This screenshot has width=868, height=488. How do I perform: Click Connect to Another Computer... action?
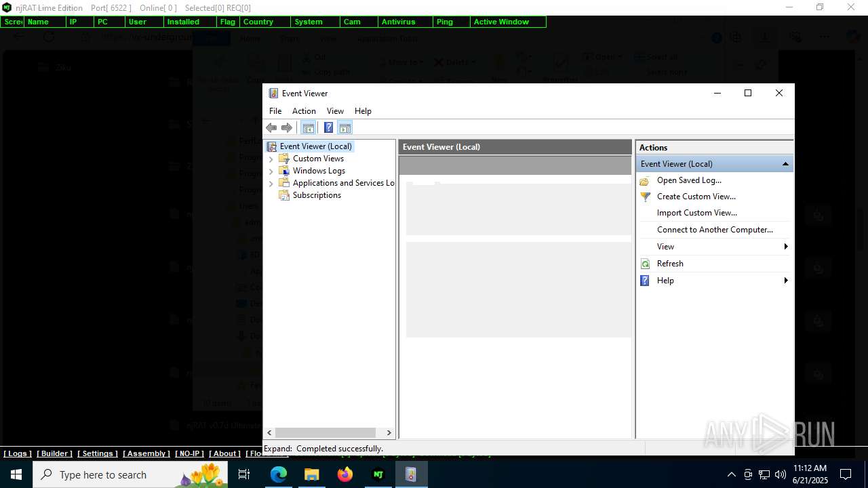tap(715, 230)
